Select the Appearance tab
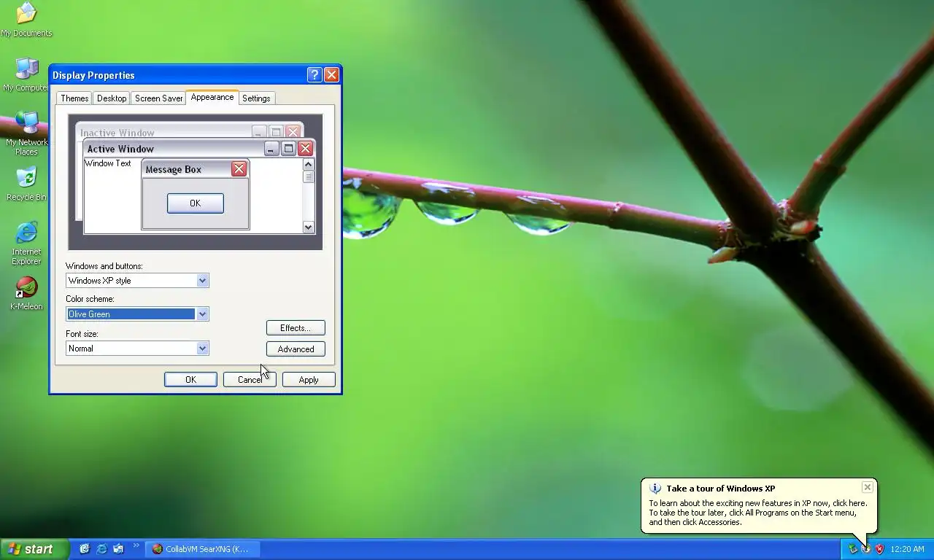 coord(212,97)
